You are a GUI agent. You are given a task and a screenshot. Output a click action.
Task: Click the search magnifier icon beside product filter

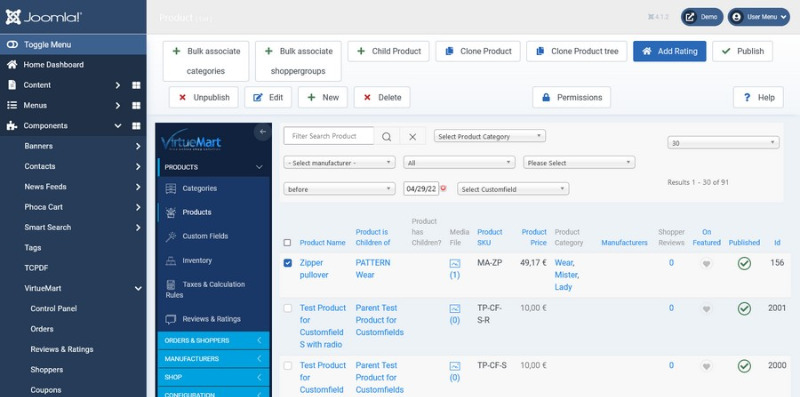[387, 136]
